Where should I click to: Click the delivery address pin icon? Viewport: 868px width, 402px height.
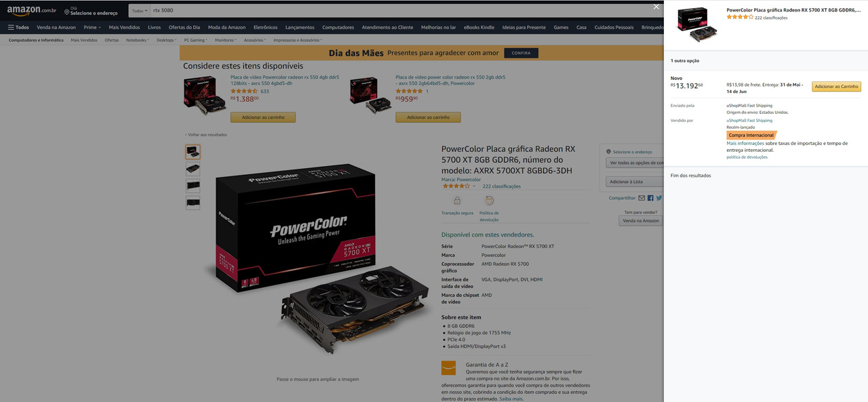coord(66,12)
